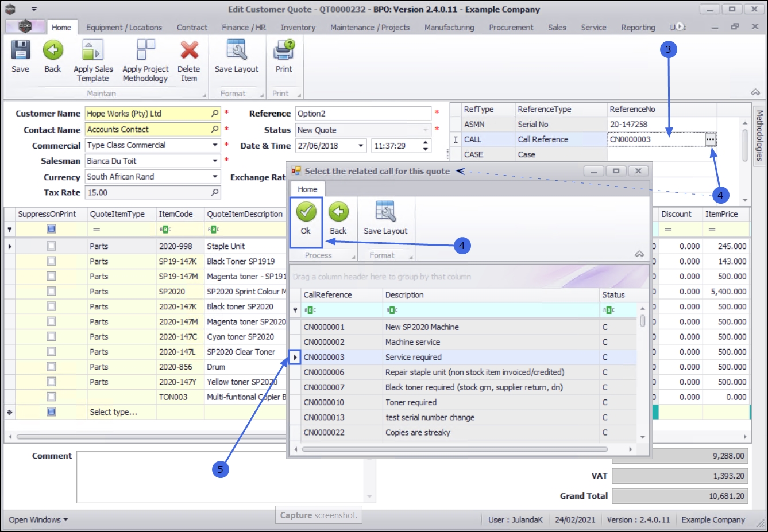Click the ellipsis button in the ReferenceNo cell
Viewport: 768px width, 532px height.
point(711,139)
